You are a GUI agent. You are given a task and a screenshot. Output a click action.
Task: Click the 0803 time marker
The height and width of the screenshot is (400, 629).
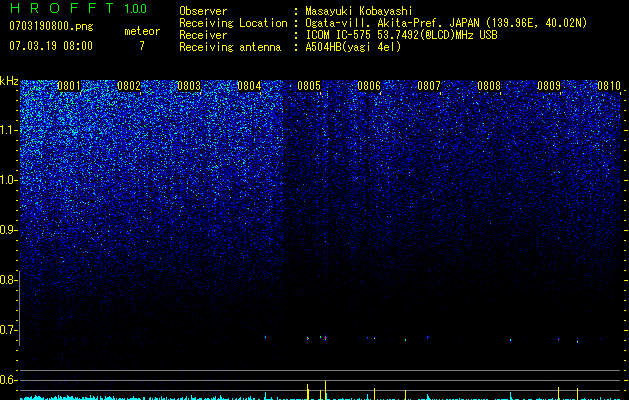point(189,86)
